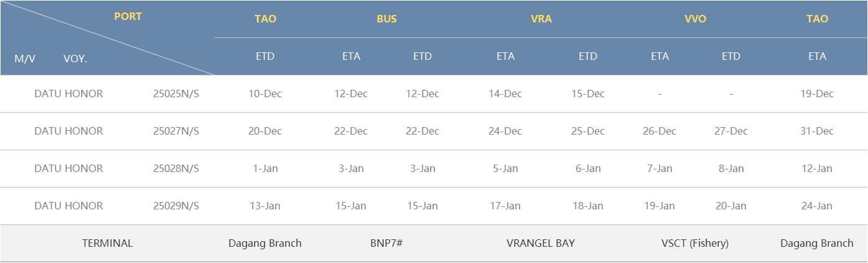This screenshot has width=868, height=263.
Task: Click the 1-Jan departure date
Action: (x=265, y=168)
